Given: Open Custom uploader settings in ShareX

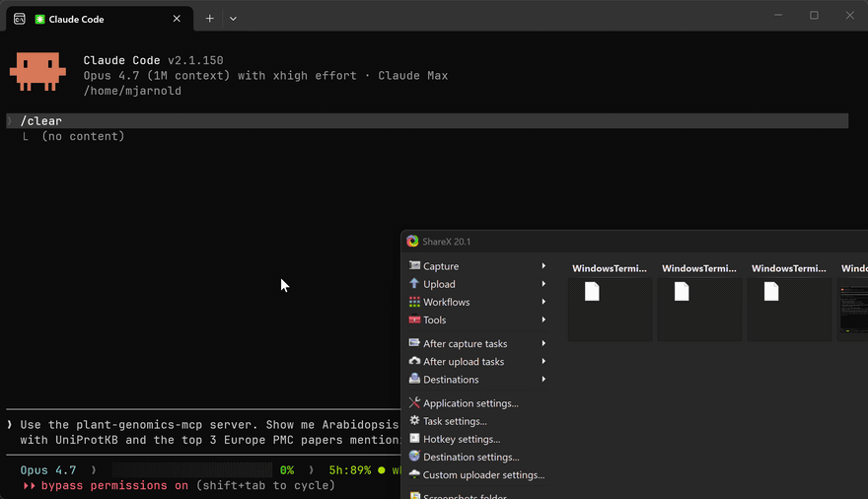Looking at the screenshot, I should click(x=477, y=474).
